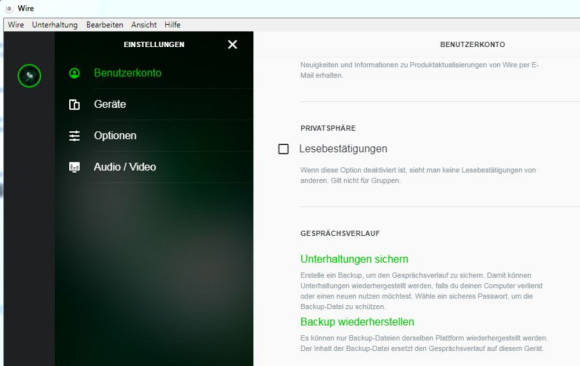Click the Backup wiederherstellen link
580x366 pixels.
click(x=357, y=322)
